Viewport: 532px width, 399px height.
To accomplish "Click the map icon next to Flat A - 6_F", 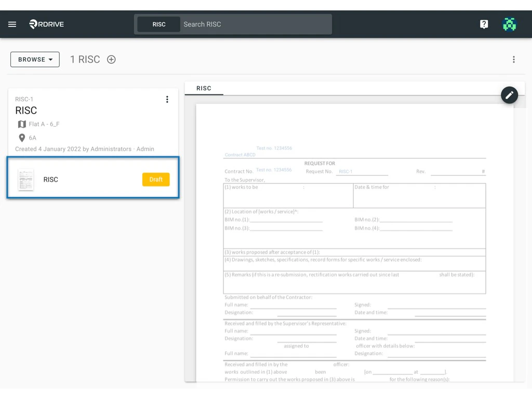I will [21, 124].
